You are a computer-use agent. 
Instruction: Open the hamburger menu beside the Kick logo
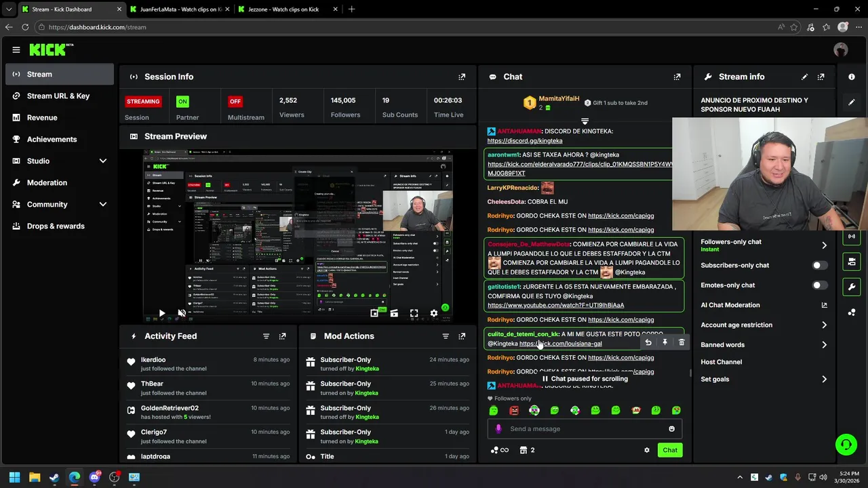pos(16,49)
